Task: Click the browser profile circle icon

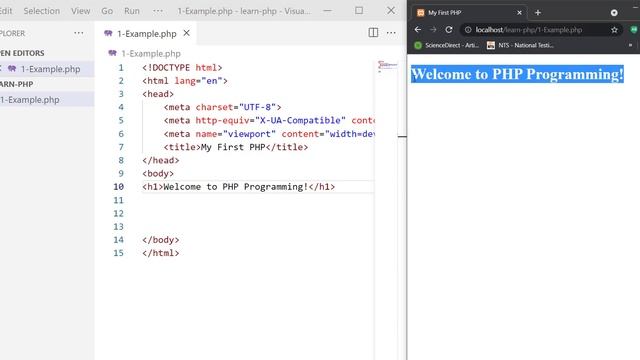Action: tap(614, 13)
